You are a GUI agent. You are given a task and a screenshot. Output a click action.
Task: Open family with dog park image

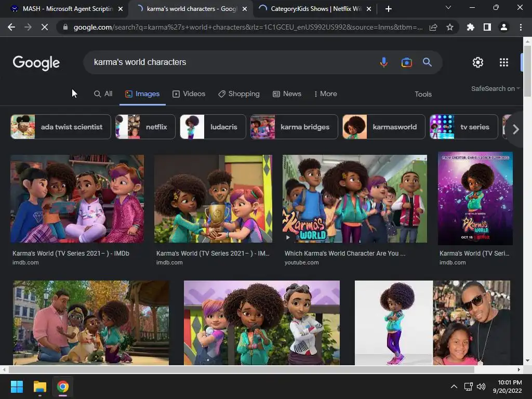pyautogui.click(x=91, y=323)
